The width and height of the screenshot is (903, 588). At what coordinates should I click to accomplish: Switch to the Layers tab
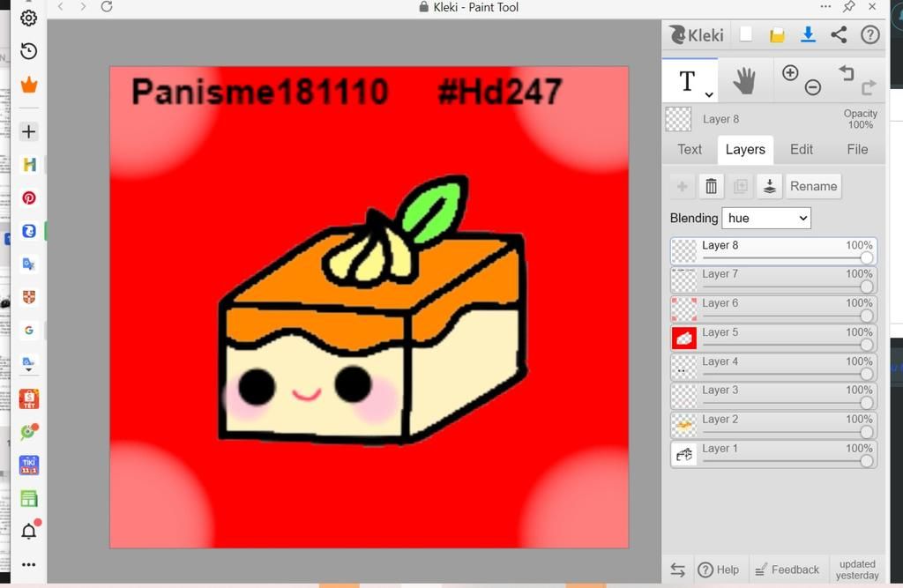point(745,150)
